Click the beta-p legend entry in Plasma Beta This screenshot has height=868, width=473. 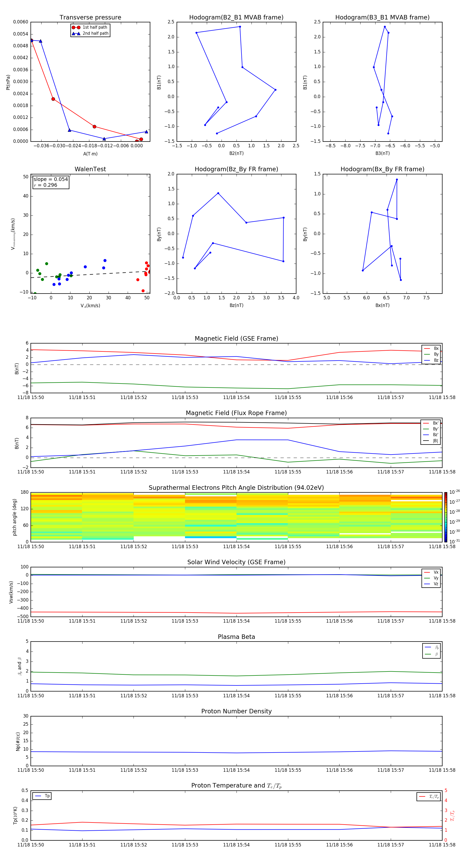[431, 647]
